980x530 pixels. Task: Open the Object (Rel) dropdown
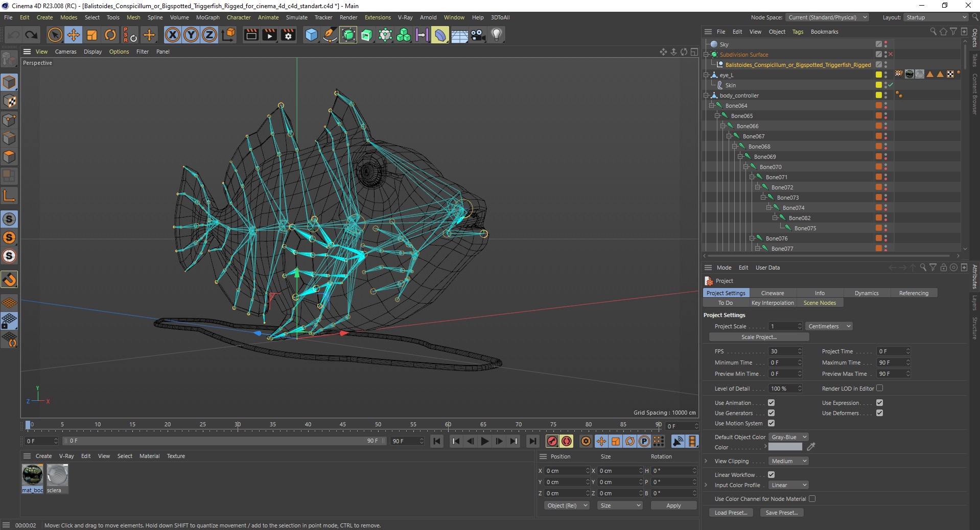coord(567,505)
